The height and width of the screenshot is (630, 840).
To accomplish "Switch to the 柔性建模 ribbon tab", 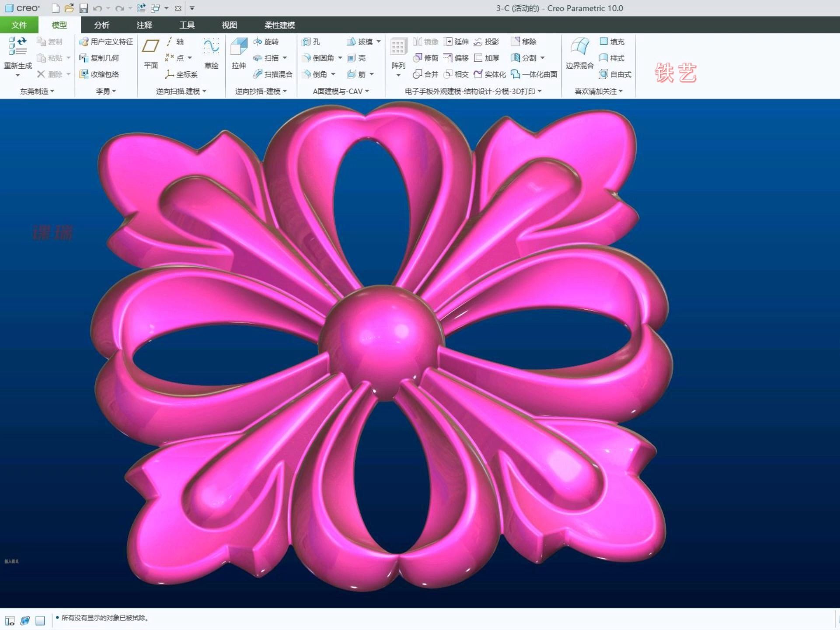I will pos(280,25).
